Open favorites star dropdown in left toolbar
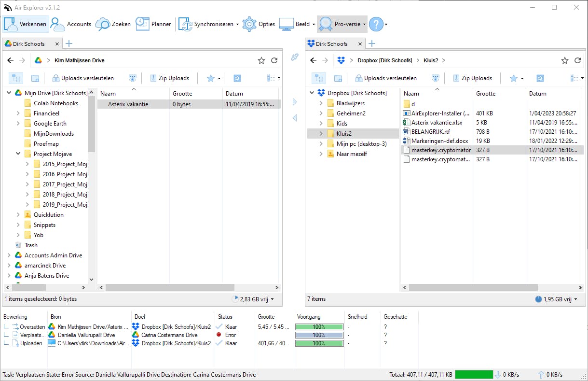The height and width of the screenshot is (381, 588). [x=214, y=78]
